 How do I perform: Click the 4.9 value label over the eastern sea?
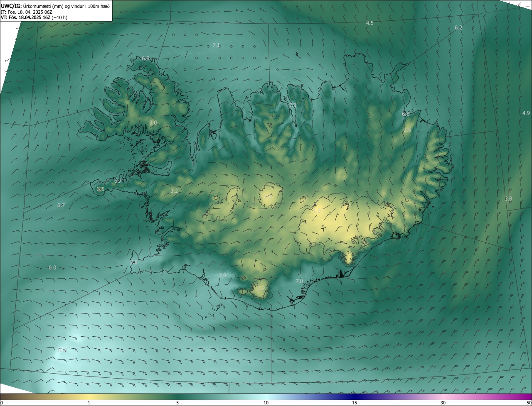coord(526,113)
